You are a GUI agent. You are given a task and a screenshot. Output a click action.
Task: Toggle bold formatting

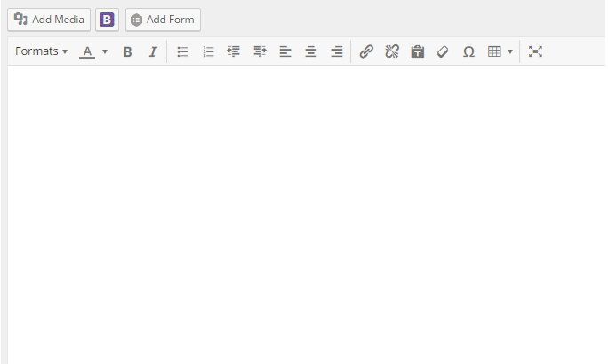point(127,51)
